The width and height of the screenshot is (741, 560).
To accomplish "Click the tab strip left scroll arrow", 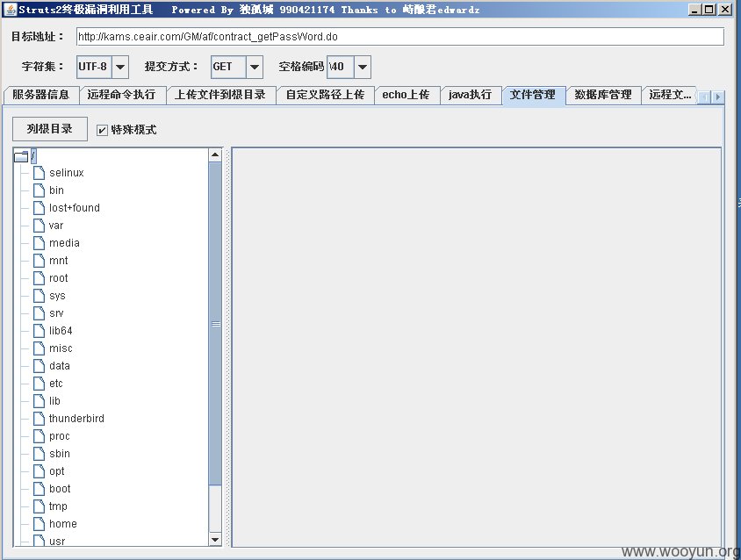I will (705, 97).
